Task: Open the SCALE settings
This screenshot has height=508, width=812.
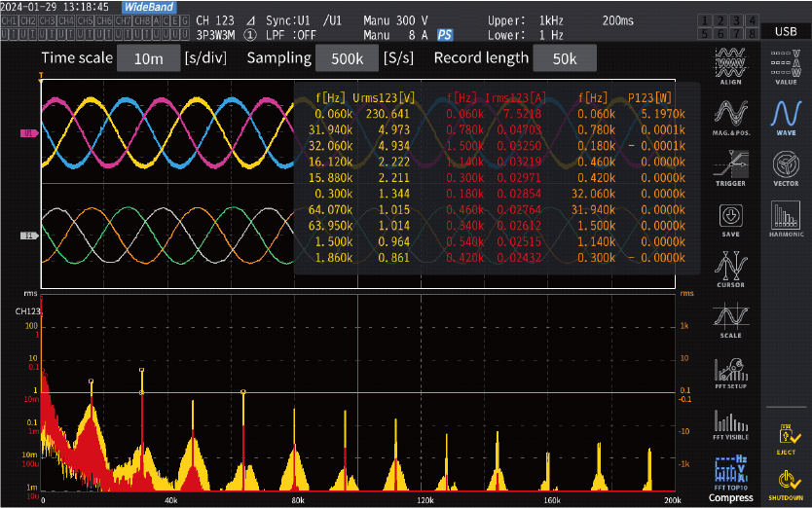Action: (x=730, y=320)
